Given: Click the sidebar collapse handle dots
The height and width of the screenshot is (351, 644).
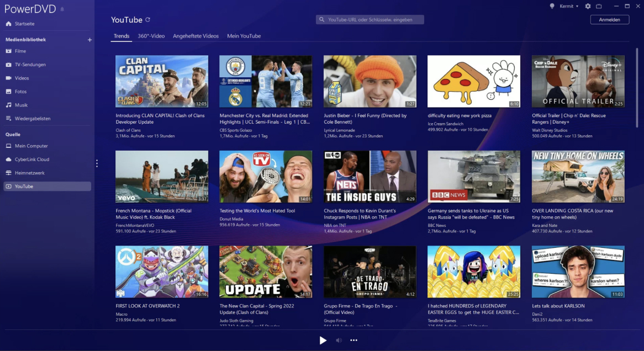Looking at the screenshot, I should click(x=97, y=163).
